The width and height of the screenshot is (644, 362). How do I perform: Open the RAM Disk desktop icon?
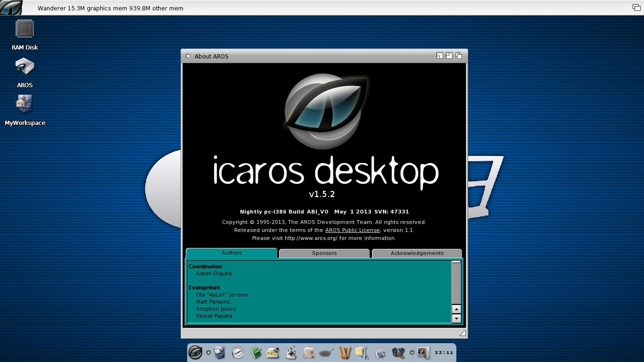pos(25,29)
